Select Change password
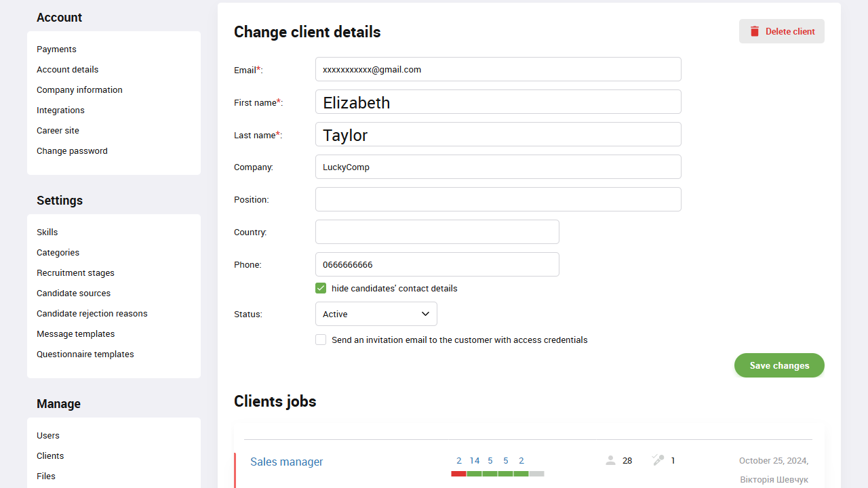The image size is (868, 488). (72, 150)
